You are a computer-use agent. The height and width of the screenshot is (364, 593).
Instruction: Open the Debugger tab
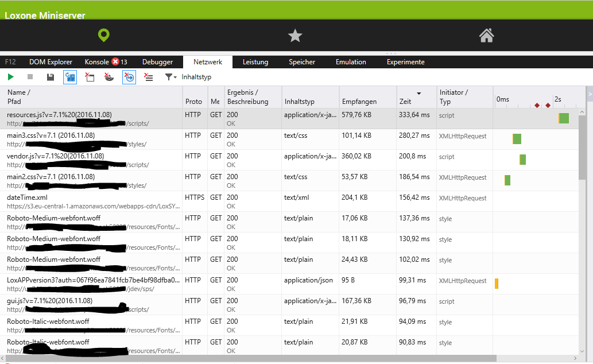[157, 62]
